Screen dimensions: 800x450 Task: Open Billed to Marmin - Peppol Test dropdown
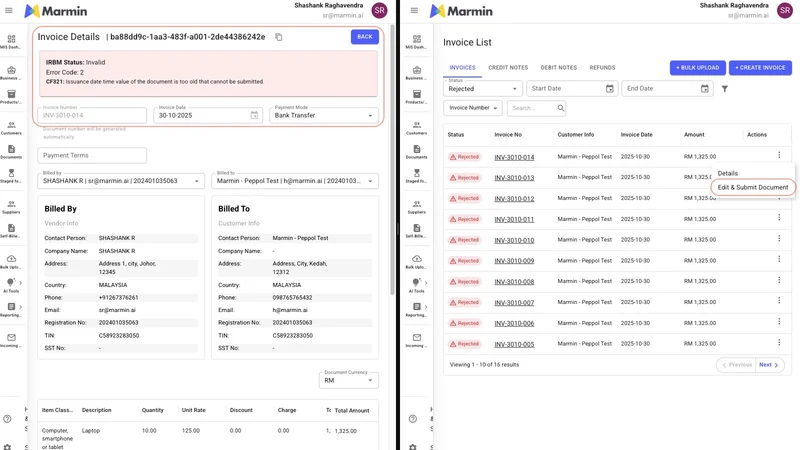[295, 181]
